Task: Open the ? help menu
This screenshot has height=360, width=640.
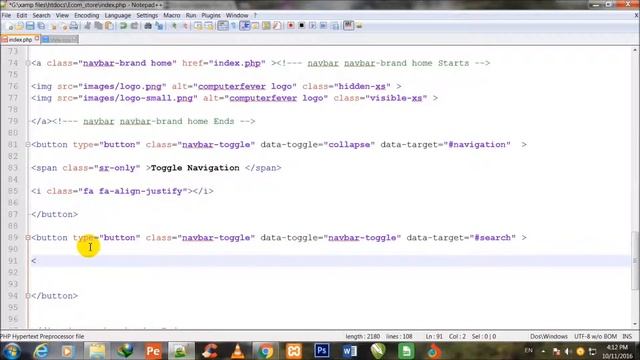Action: click(255, 16)
